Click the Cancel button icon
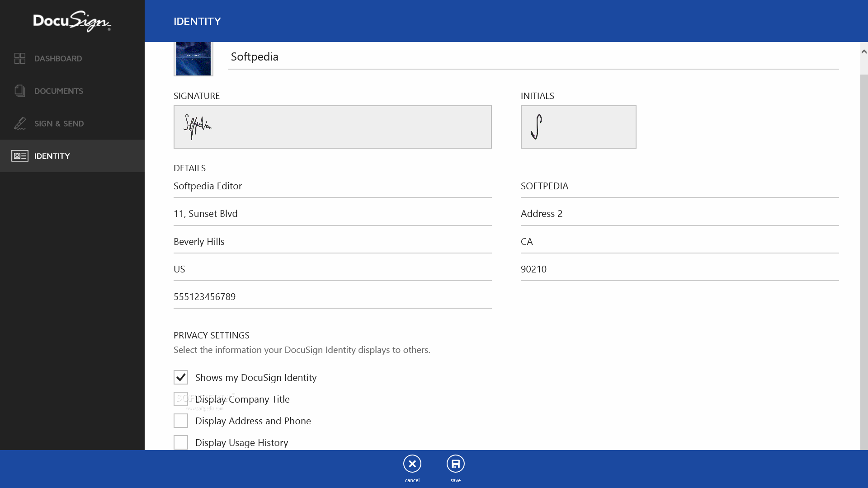868x488 pixels. 412,464
